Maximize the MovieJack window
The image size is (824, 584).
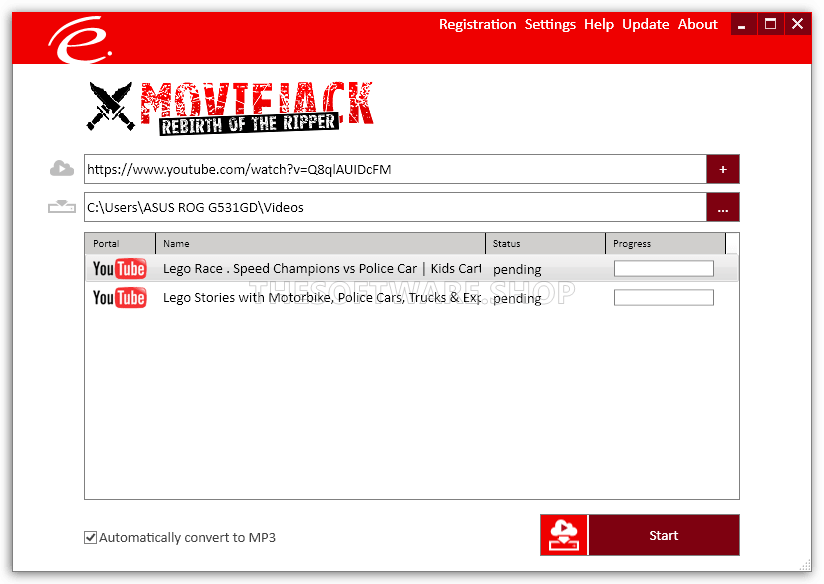pos(770,24)
